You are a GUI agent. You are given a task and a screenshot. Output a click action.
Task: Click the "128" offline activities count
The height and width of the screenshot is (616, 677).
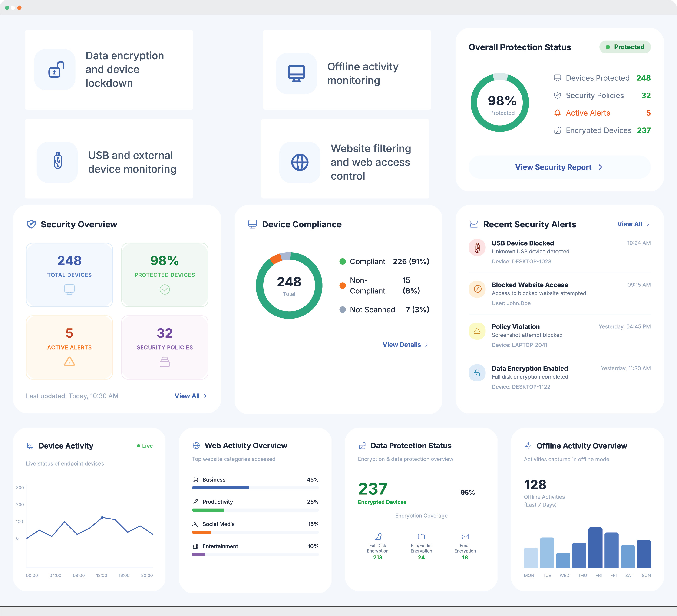click(535, 485)
